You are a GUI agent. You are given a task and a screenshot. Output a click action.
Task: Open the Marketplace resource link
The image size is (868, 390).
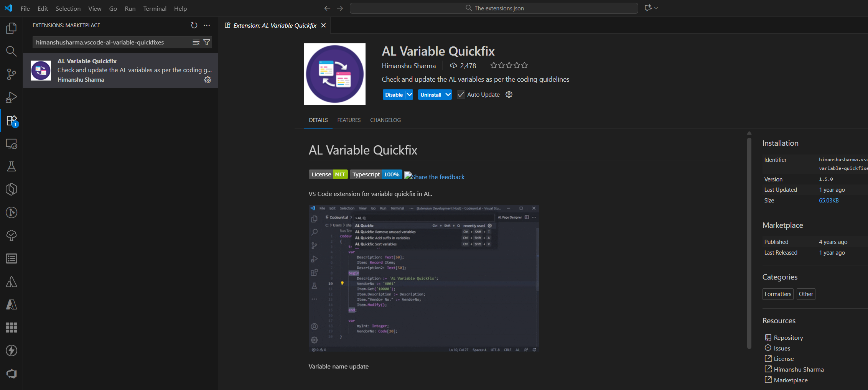coord(791,380)
